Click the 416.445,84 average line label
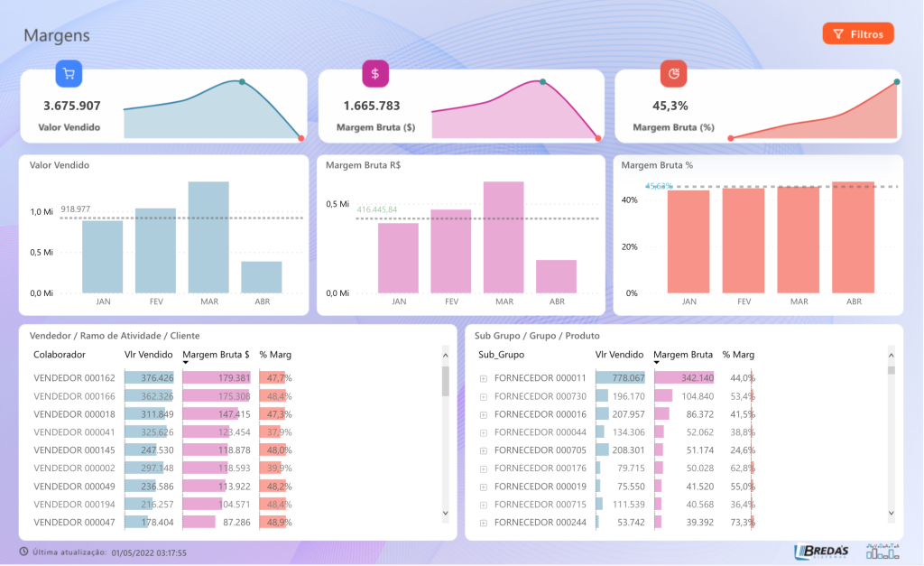924x566 pixels. (377, 210)
